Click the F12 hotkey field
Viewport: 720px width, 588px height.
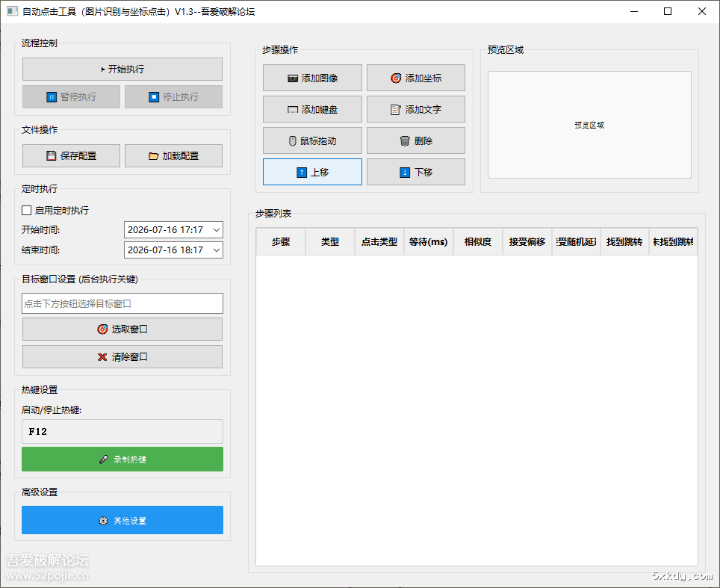[x=122, y=431]
